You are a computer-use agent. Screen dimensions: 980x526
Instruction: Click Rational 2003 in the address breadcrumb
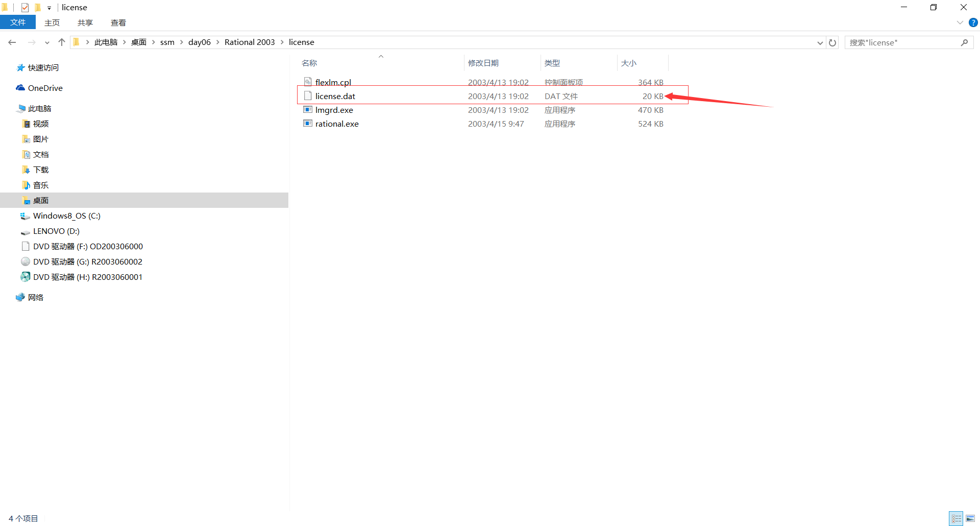[250, 42]
